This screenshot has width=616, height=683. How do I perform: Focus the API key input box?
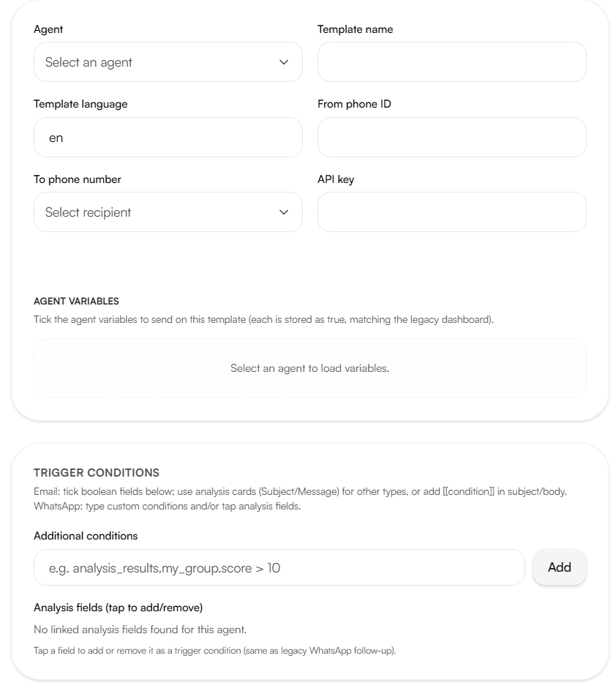point(452,212)
